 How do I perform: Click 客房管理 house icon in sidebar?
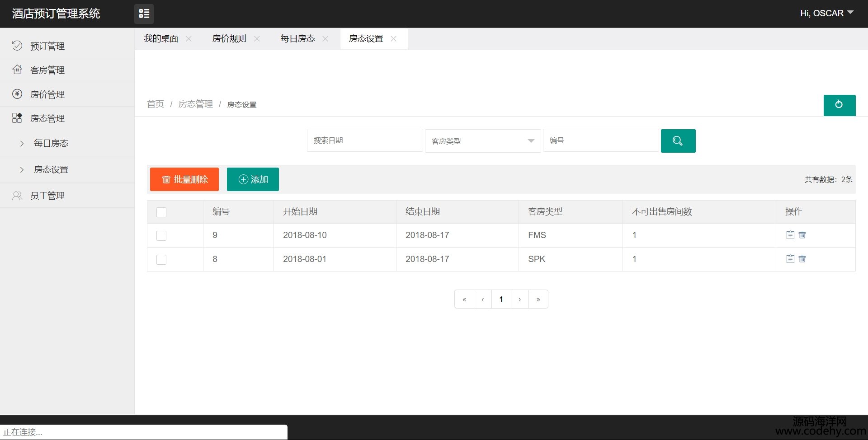17,70
